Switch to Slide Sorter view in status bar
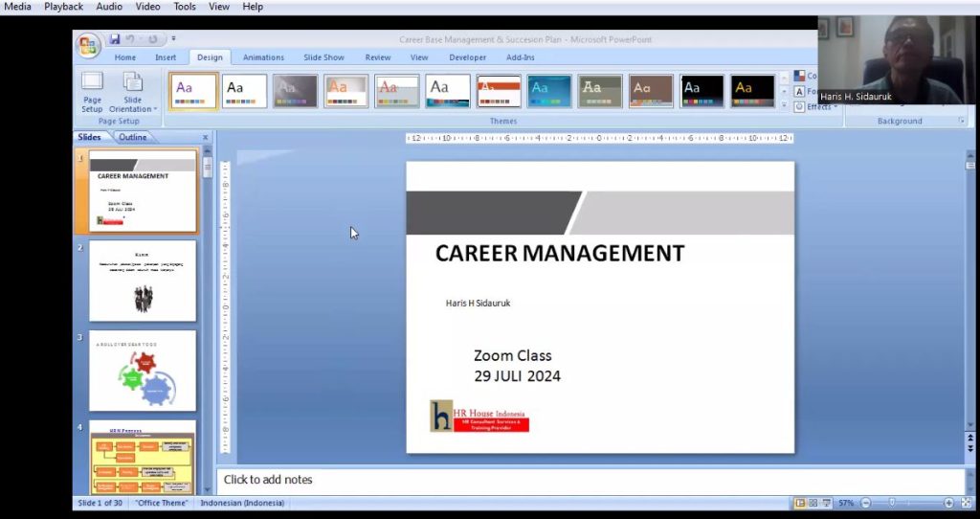This screenshot has width=980, height=519. coord(813,503)
